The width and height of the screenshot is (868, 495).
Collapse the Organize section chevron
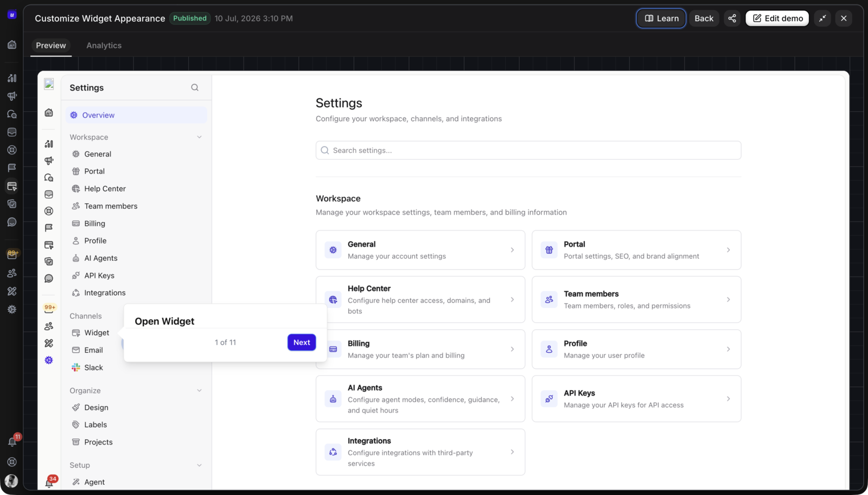[x=199, y=391]
